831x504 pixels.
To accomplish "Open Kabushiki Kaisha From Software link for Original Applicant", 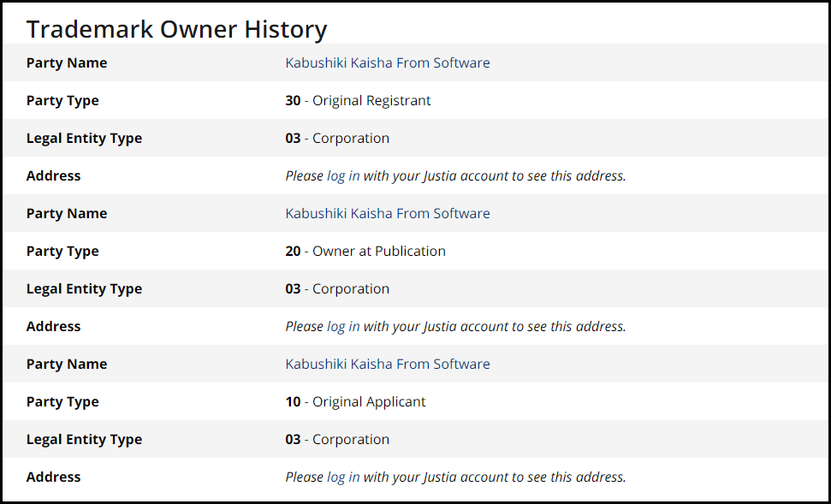I will [x=388, y=364].
